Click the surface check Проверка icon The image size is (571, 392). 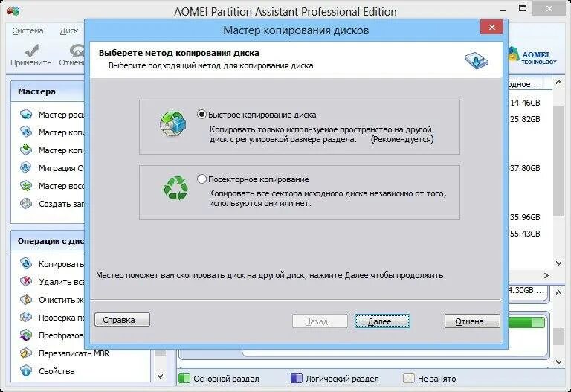point(26,318)
